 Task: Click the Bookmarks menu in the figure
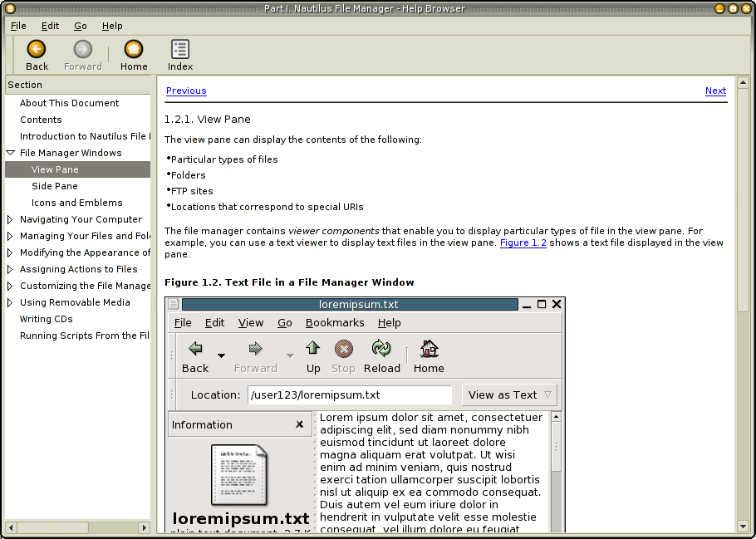pos(335,322)
